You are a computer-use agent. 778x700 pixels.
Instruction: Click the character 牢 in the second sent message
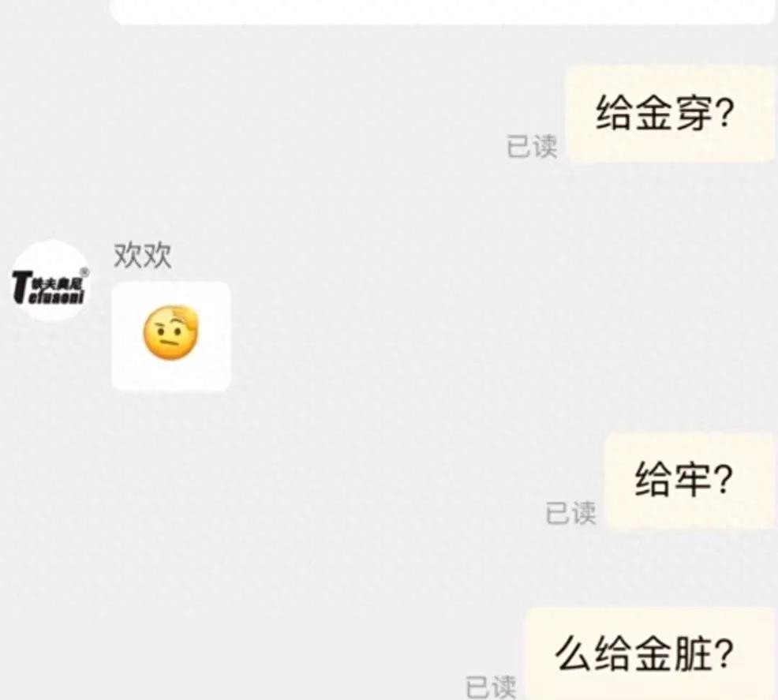[x=691, y=479]
